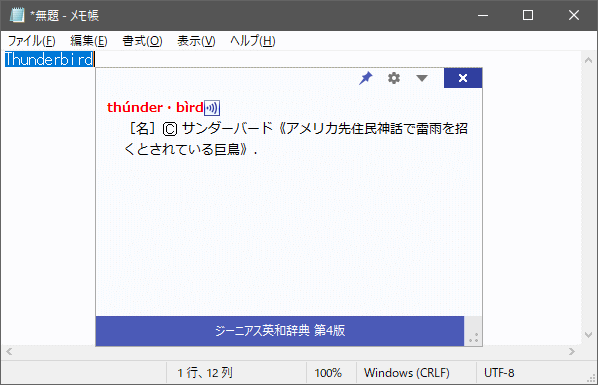Screen dimensions: 598x385
Task: Click the ジーニアス英和辞典 第4版 bar
Action: (x=280, y=330)
